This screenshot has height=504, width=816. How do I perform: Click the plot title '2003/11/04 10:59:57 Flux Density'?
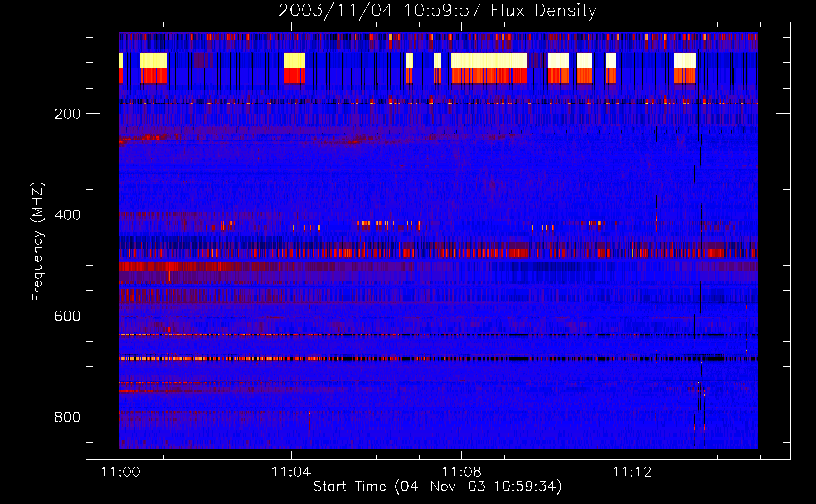point(437,10)
